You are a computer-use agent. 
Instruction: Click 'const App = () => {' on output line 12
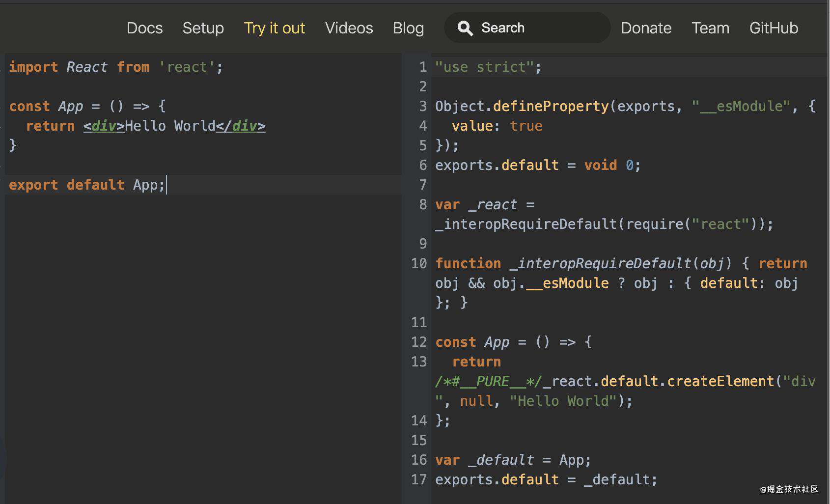(x=514, y=342)
